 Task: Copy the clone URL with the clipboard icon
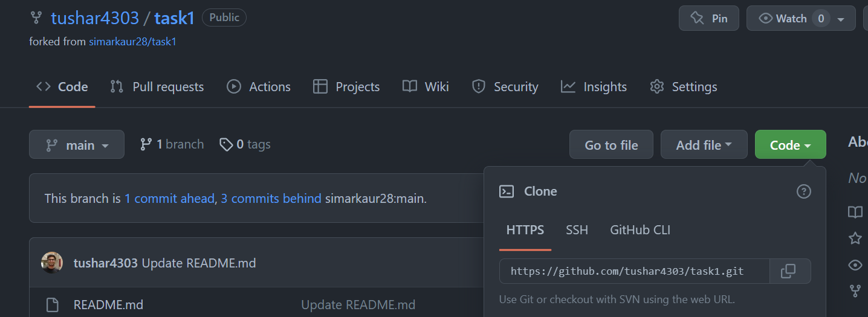pos(788,271)
